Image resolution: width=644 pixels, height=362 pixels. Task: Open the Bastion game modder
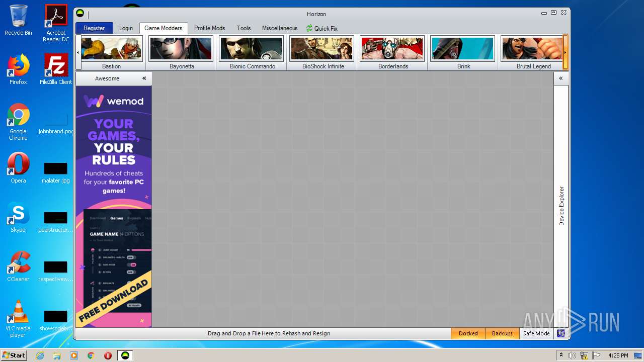(x=111, y=53)
